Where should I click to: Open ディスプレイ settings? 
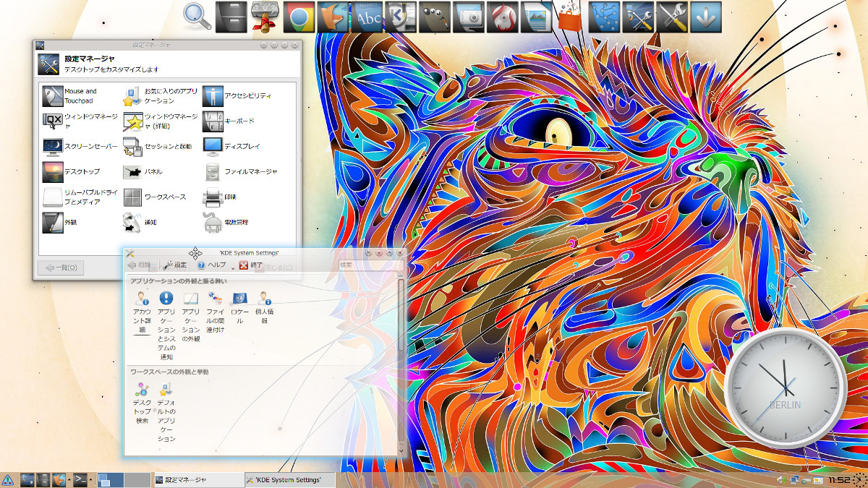(231, 146)
